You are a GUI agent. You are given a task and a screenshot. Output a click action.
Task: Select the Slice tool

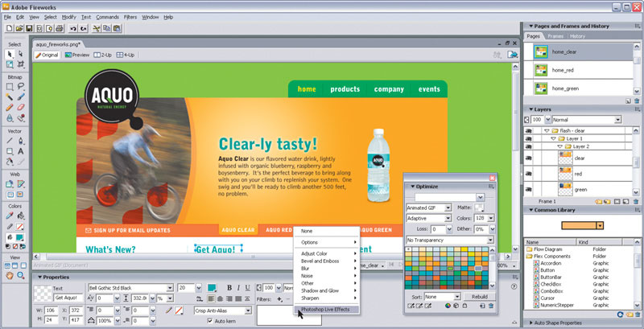(21, 183)
